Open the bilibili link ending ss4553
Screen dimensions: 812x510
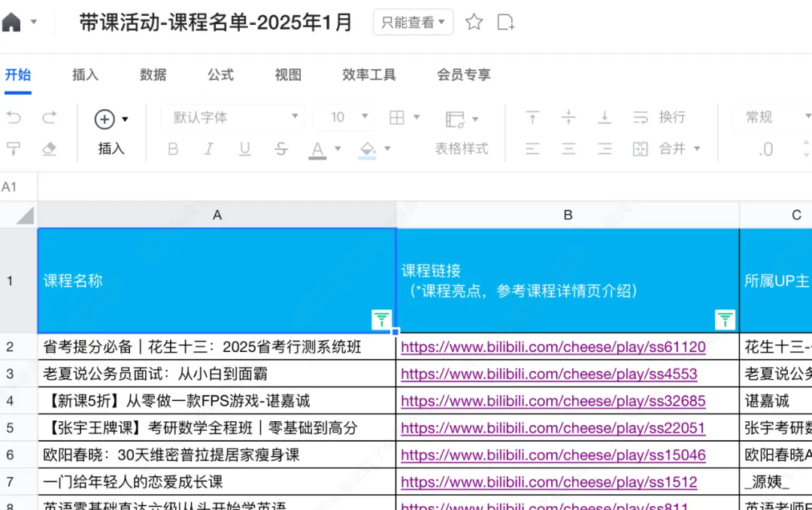click(x=549, y=374)
